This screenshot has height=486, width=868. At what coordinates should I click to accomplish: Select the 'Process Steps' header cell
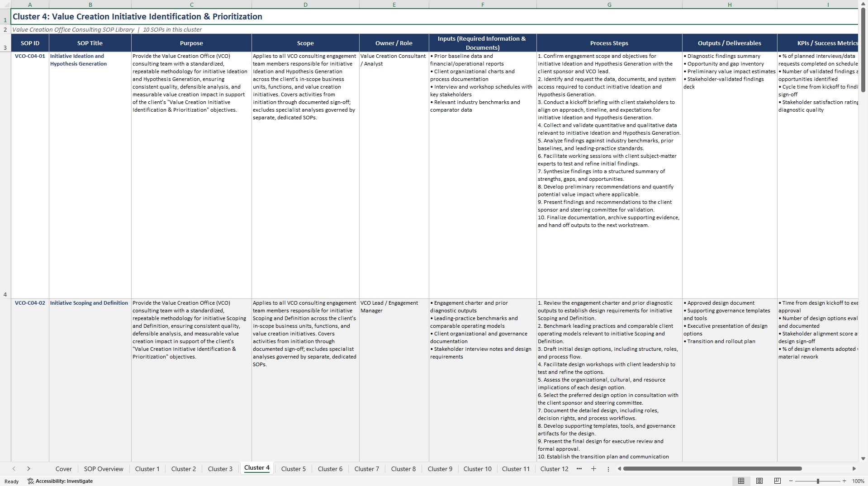coord(609,43)
